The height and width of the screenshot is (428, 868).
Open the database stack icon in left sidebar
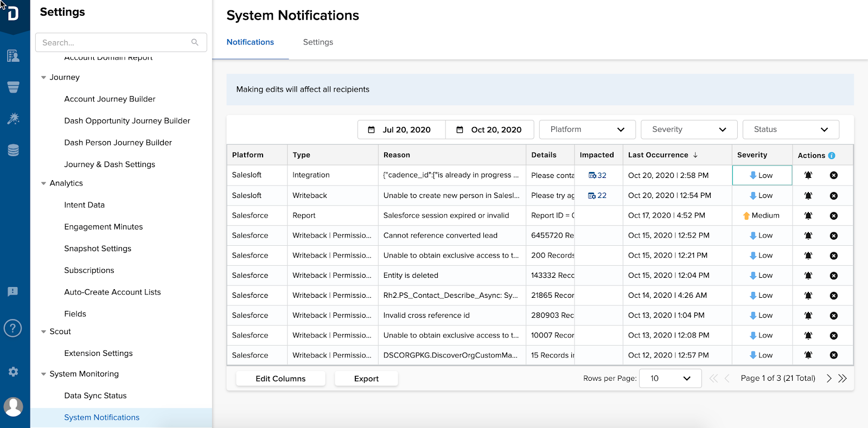click(13, 150)
